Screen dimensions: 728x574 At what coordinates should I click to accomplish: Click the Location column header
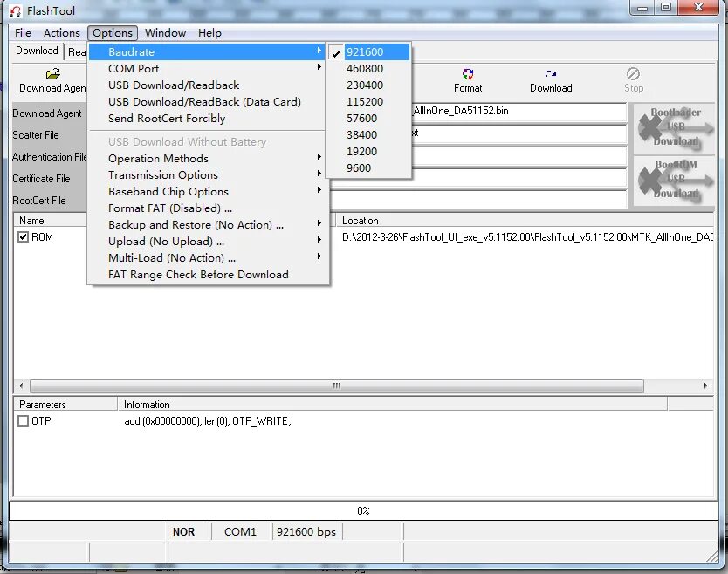point(525,221)
